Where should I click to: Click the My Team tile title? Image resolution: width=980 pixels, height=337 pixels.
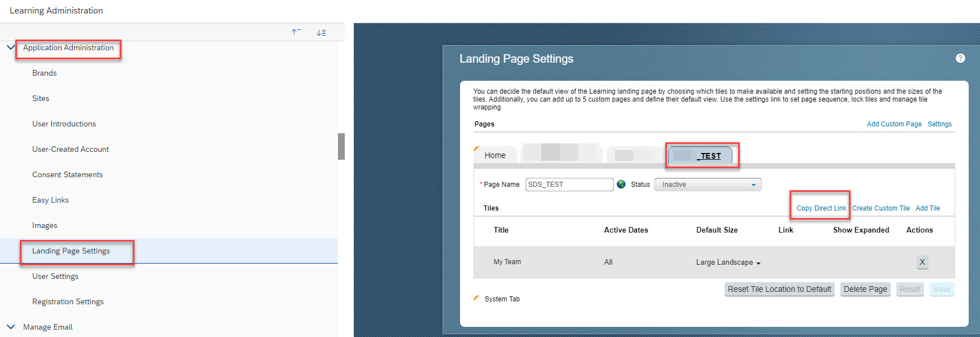pyautogui.click(x=507, y=262)
